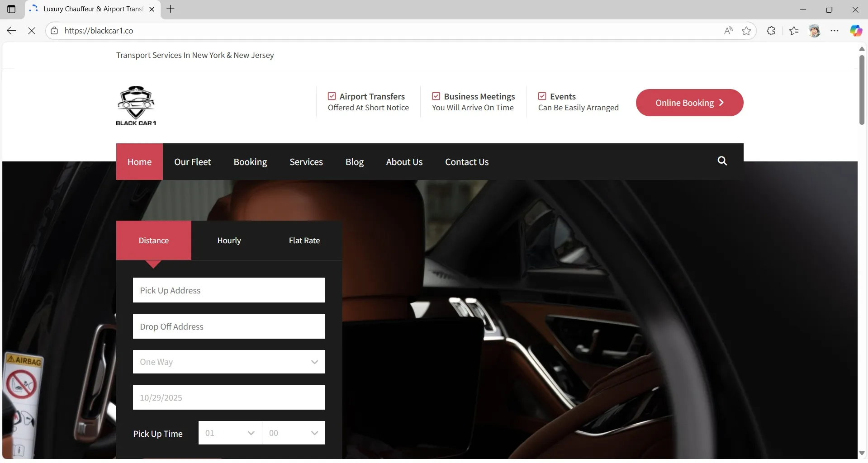Stop page loading with the X button

[32, 31]
